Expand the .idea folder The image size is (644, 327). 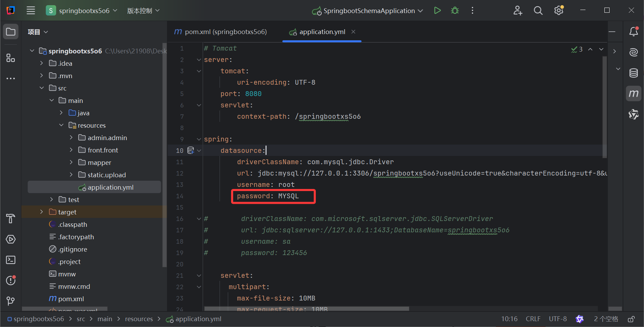[42, 63]
